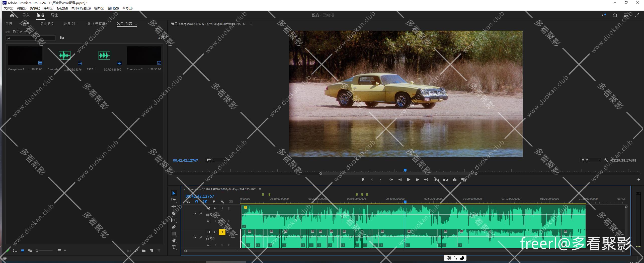Select the Pen tool
The height and width of the screenshot is (263, 644).
[x=174, y=227]
